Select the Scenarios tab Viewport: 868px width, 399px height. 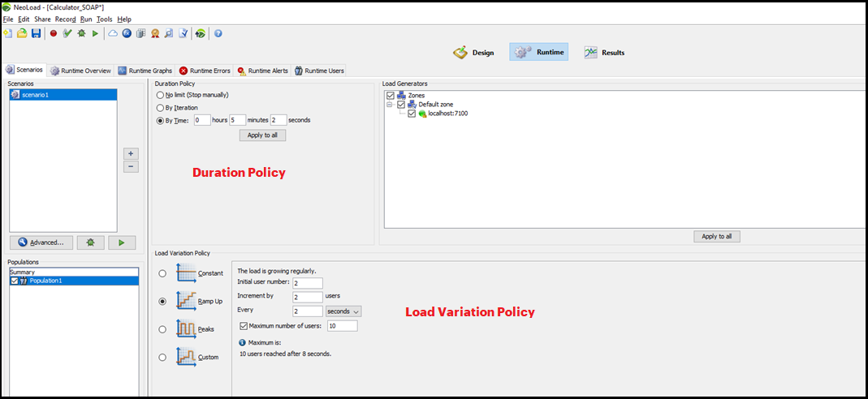(x=24, y=71)
